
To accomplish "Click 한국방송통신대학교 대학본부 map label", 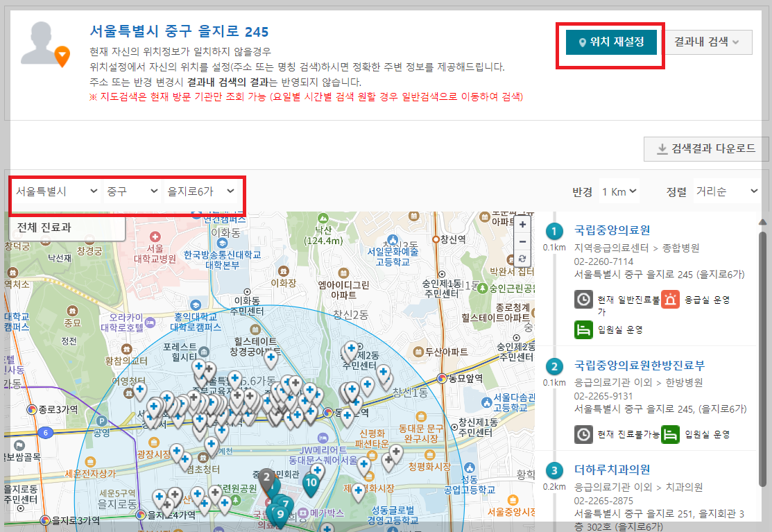I will tap(222, 259).
